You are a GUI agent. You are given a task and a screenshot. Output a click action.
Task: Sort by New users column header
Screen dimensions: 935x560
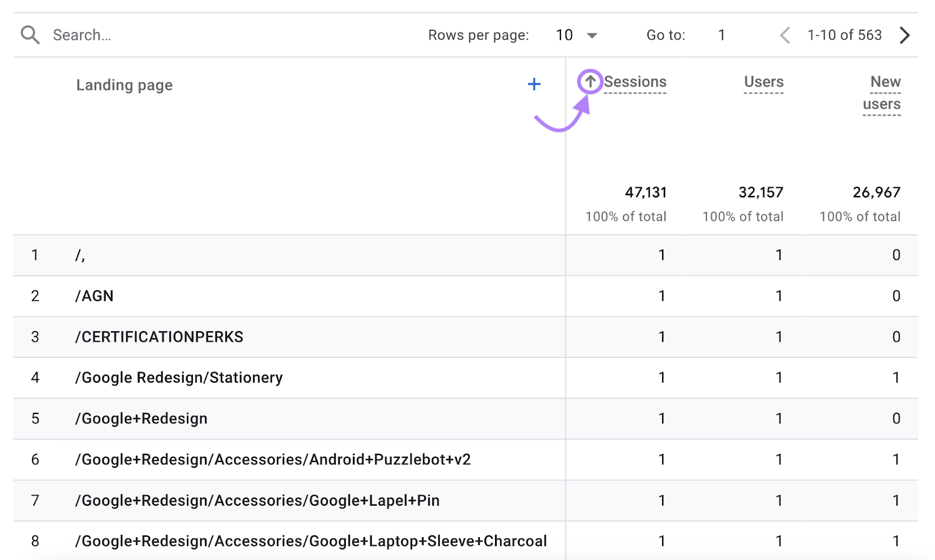882,93
